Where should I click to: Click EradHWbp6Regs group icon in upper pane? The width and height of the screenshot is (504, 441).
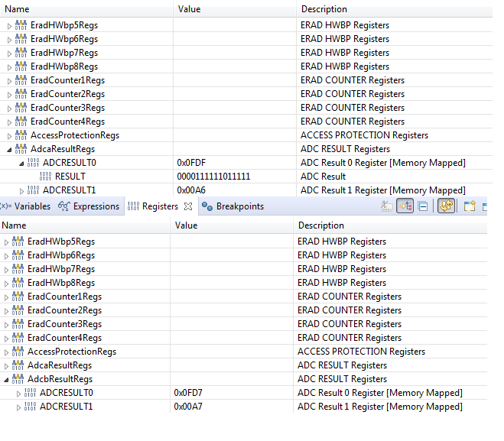point(21,38)
